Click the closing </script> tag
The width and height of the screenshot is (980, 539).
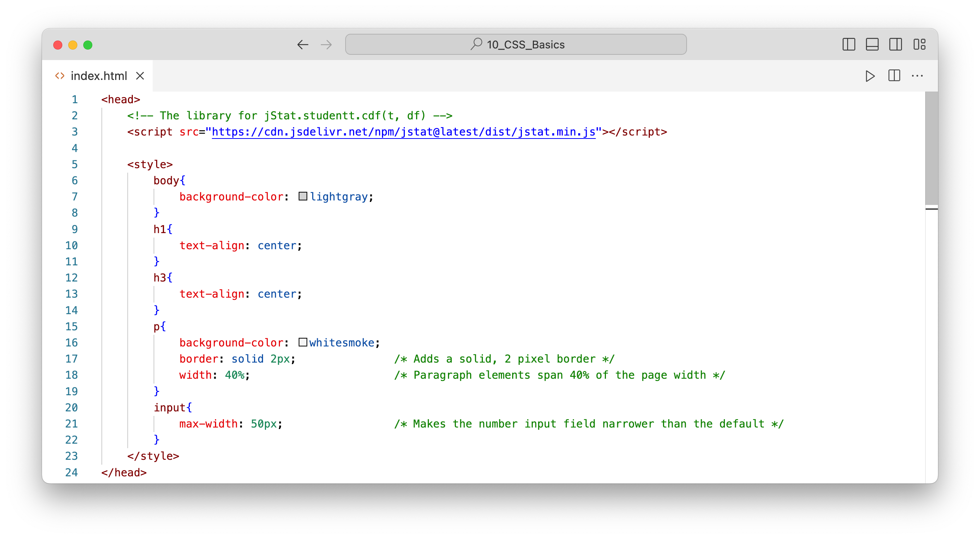(x=638, y=132)
